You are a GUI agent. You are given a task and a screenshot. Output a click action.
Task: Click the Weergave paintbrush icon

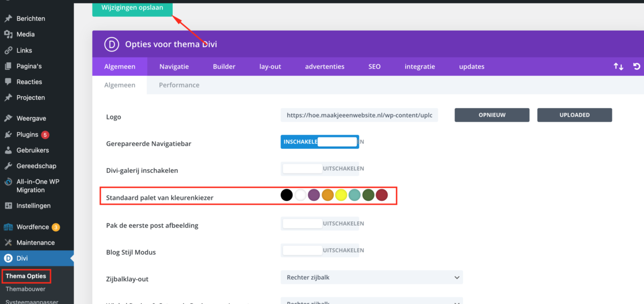8,118
